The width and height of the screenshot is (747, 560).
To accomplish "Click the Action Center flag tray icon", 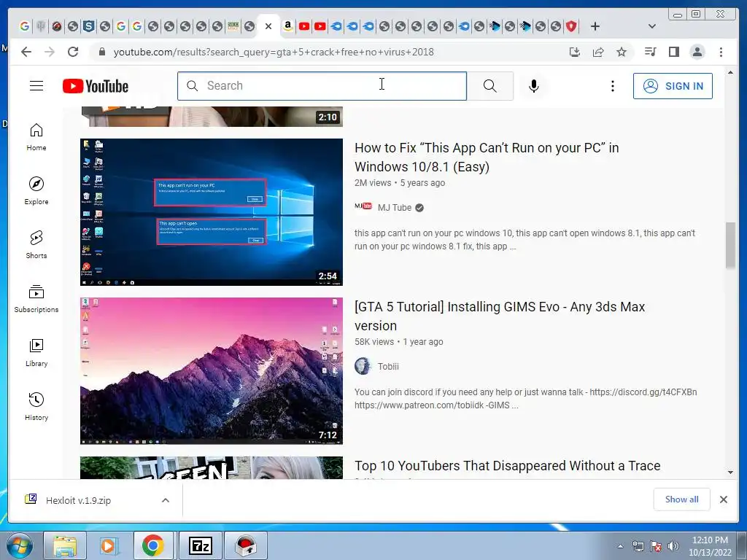I will [656, 546].
